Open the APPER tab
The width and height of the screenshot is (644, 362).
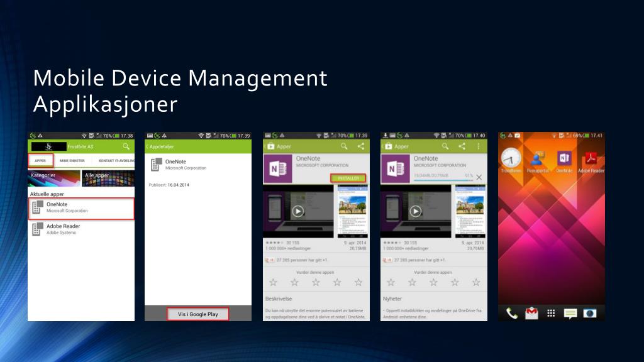pos(40,160)
